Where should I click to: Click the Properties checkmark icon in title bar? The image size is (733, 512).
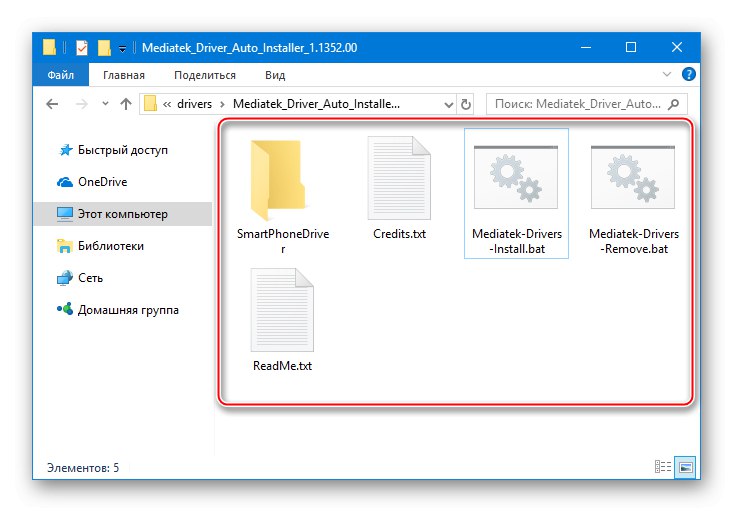point(82,48)
